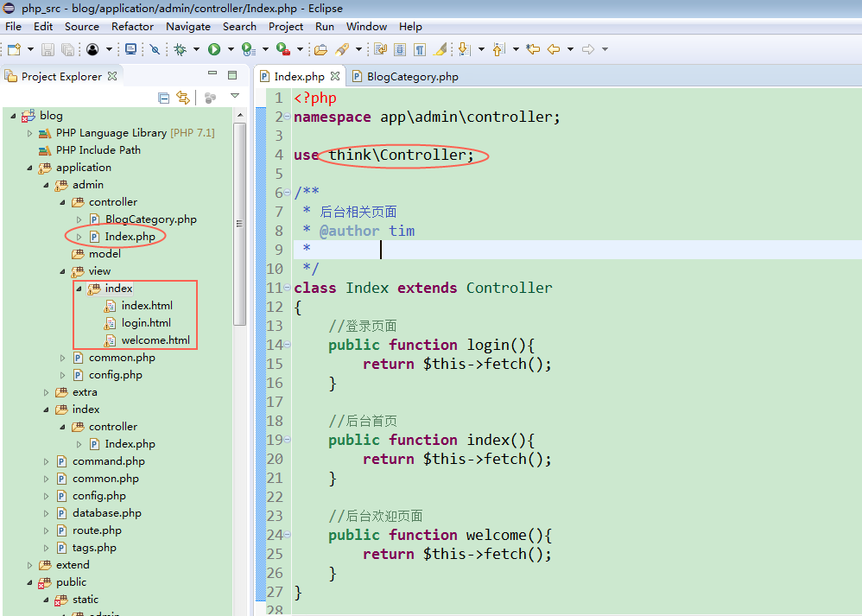Toggle Mark Occurrences highlighter
This screenshot has height=616, width=862.
pyautogui.click(x=441, y=49)
